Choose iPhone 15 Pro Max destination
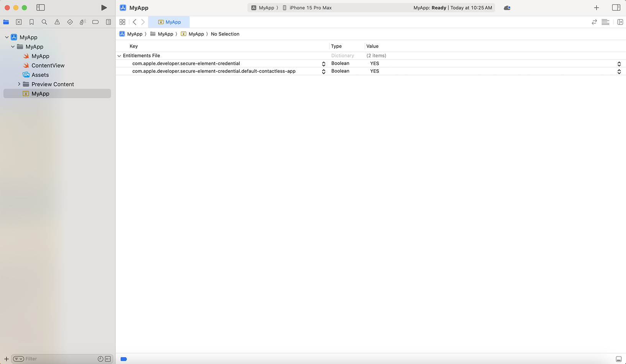 [310, 8]
